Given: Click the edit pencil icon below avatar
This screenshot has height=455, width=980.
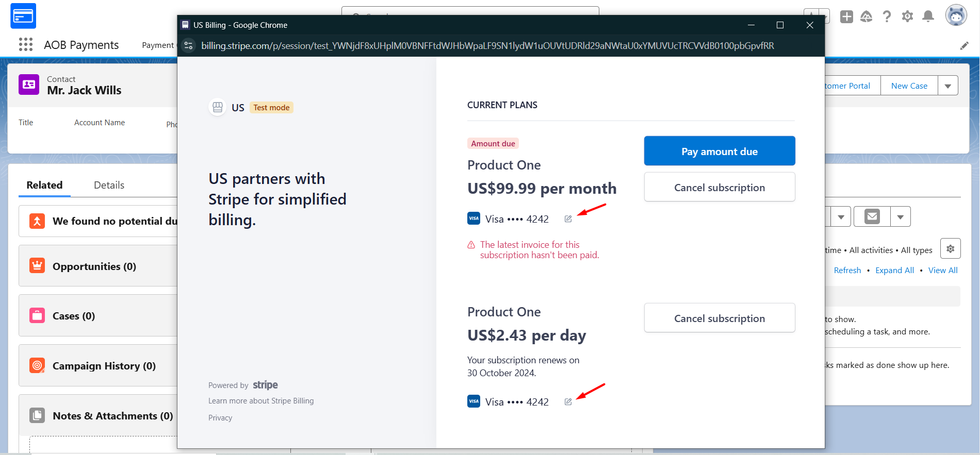Looking at the screenshot, I should click(x=964, y=46).
